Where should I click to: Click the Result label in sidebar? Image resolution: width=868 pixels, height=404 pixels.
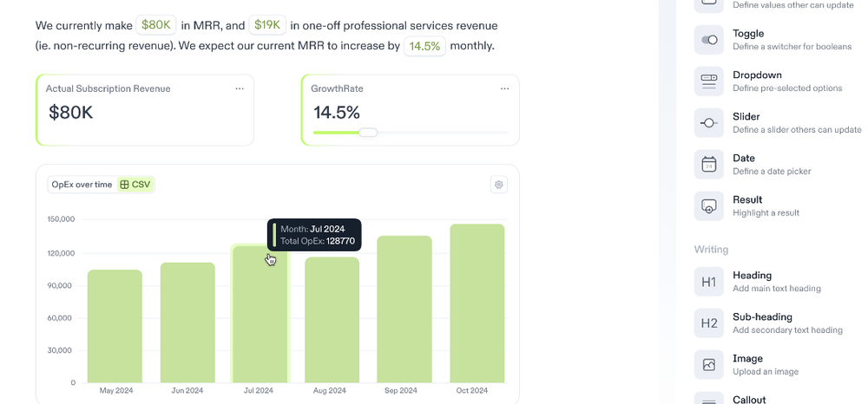tap(747, 199)
